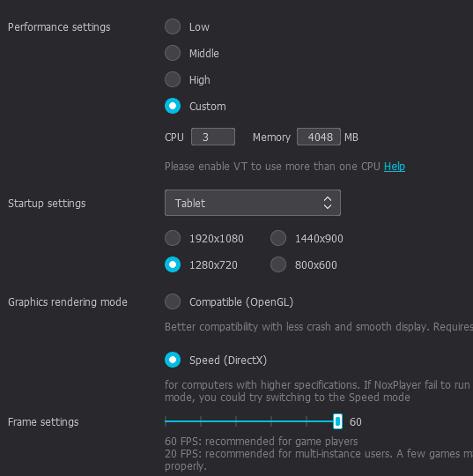Choose High performance setting
Viewport: 473px width, 476px height.
(x=173, y=79)
